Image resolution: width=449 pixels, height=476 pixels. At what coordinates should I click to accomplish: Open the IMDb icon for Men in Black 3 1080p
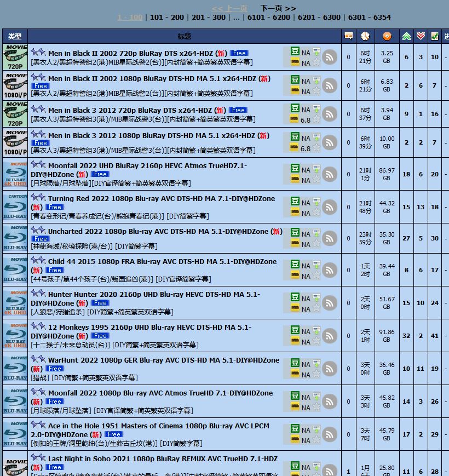(294, 147)
